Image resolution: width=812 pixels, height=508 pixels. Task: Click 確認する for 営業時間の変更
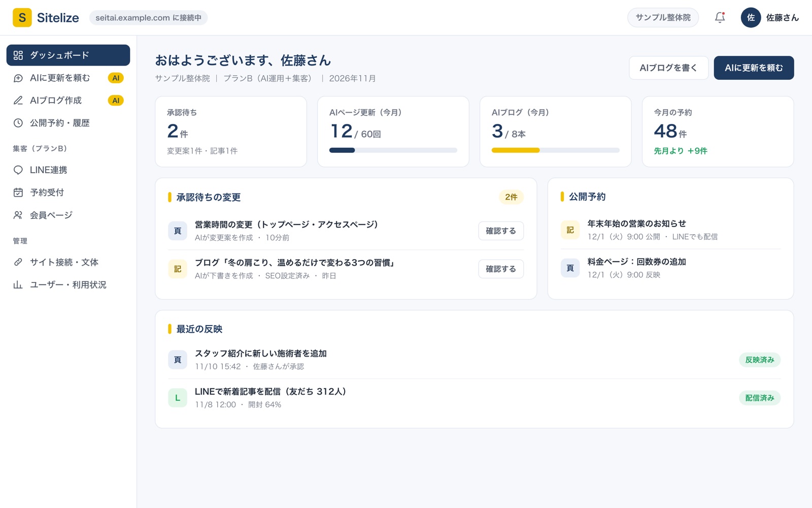pyautogui.click(x=501, y=231)
